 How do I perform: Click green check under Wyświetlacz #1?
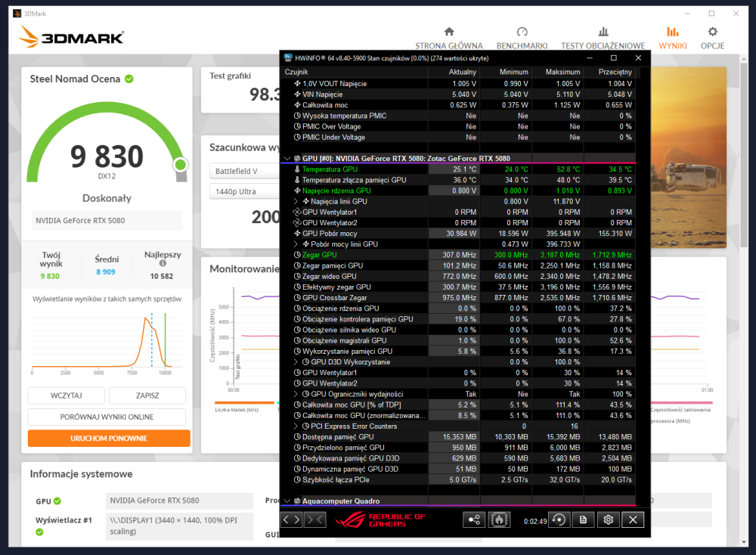[39, 532]
